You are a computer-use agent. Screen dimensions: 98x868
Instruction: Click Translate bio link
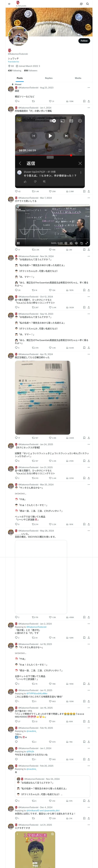(14, 62)
